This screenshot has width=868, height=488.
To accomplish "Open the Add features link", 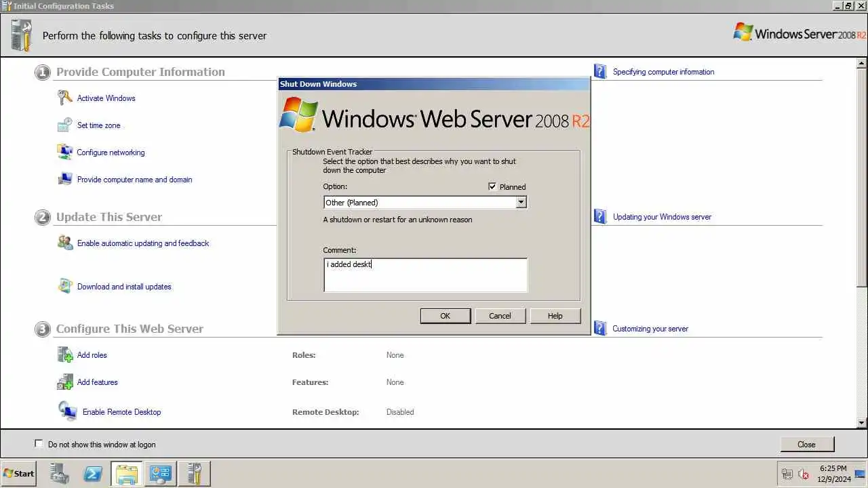I will click(98, 382).
